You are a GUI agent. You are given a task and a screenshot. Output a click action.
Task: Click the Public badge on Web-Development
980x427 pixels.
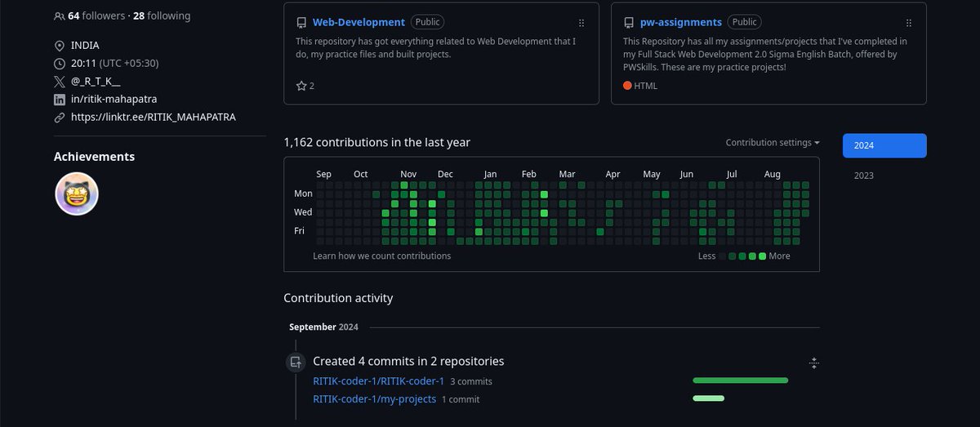(428, 22)
